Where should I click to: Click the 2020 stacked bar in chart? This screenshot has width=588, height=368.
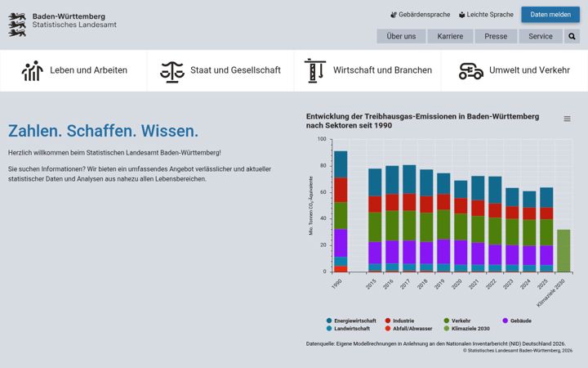pos(461,226)
